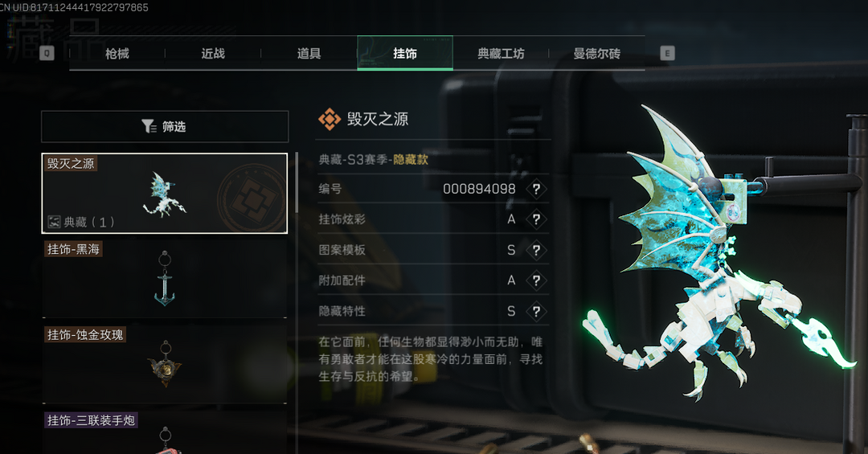Image resolution: width=868 pixels, height=454 pixels.
Task: Open the 筛选 filter button
Action: (165, 127)
